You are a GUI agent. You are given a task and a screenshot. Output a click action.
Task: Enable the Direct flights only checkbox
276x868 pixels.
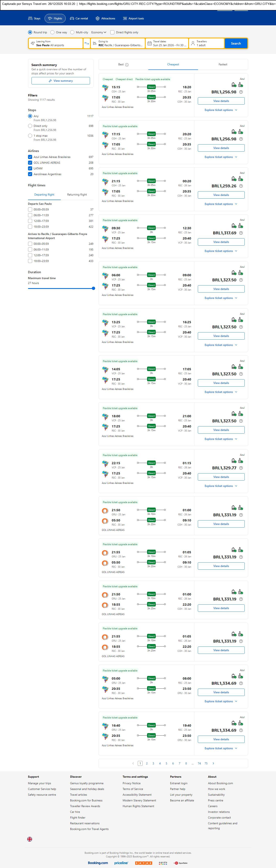(112, 32)
